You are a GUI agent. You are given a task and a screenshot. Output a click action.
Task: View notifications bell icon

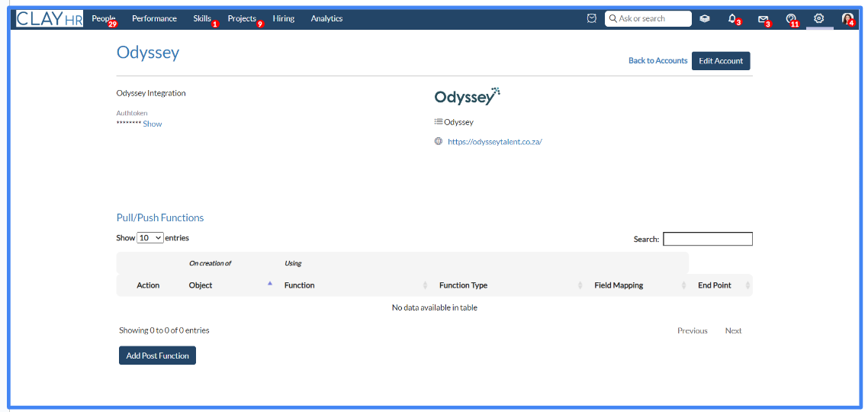(x=731, y=18)
